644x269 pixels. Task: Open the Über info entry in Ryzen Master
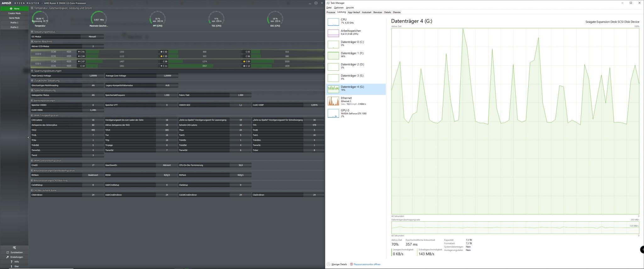(x=14, y=266)
